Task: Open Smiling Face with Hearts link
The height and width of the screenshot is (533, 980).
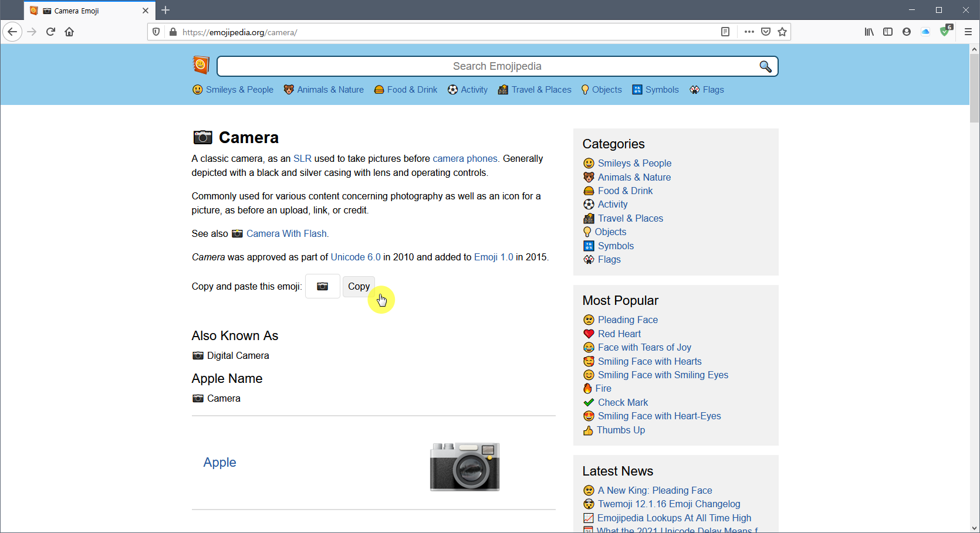Action: 650,361
